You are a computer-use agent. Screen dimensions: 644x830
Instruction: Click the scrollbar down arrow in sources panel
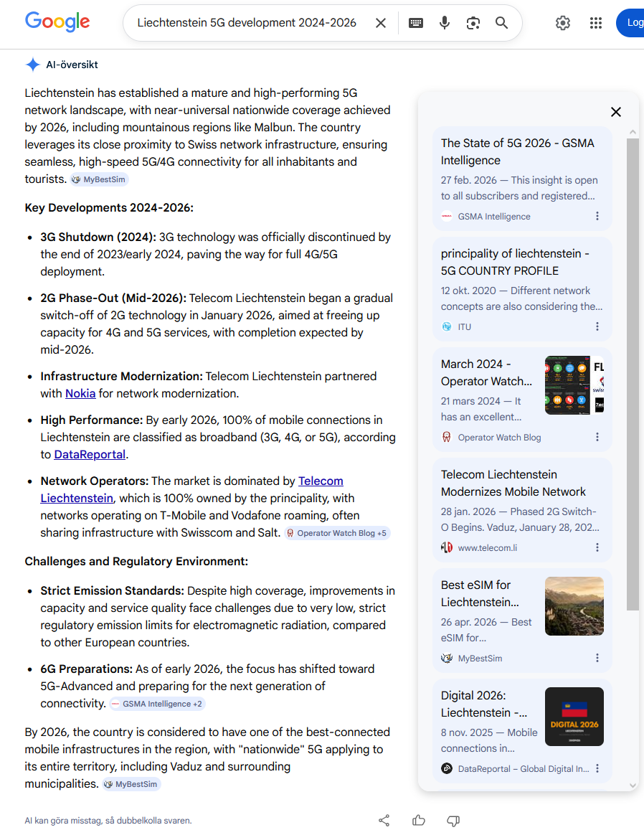coord(633,786)
